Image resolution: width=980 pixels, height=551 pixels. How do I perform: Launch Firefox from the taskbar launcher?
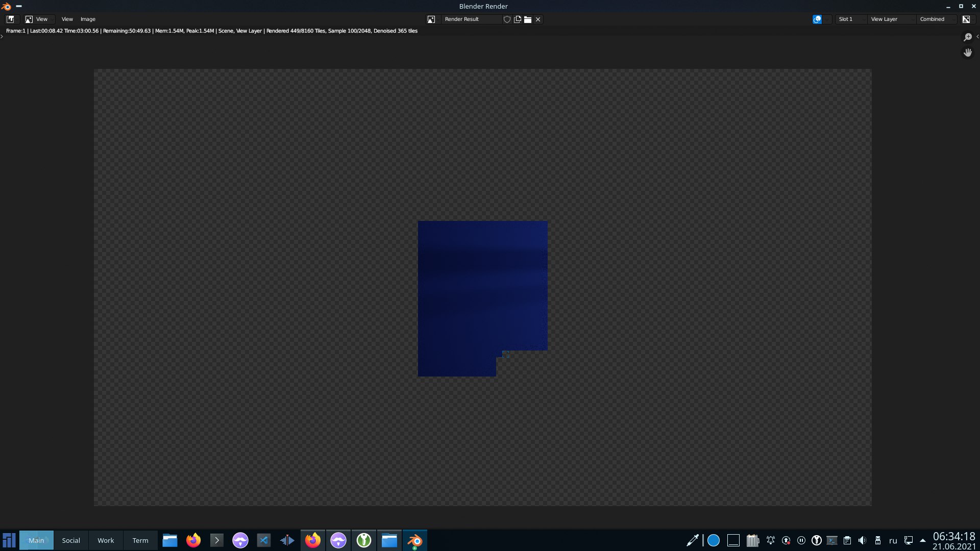coord(193,540)
